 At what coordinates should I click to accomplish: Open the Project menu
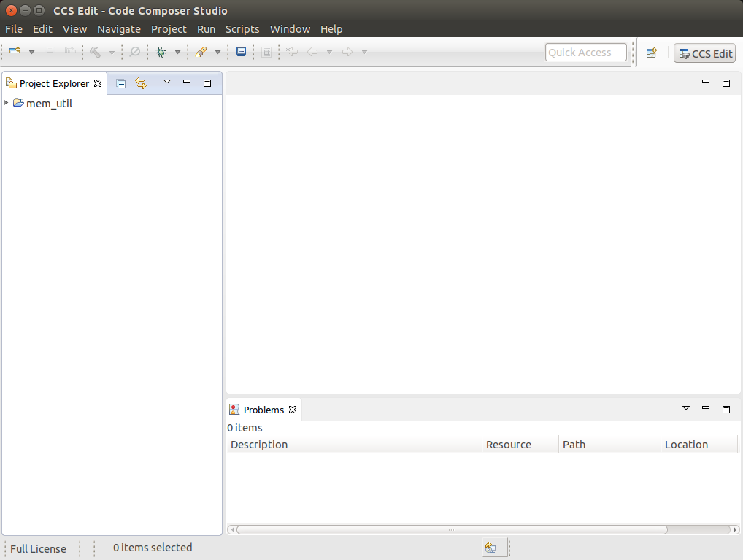(169, 29)
